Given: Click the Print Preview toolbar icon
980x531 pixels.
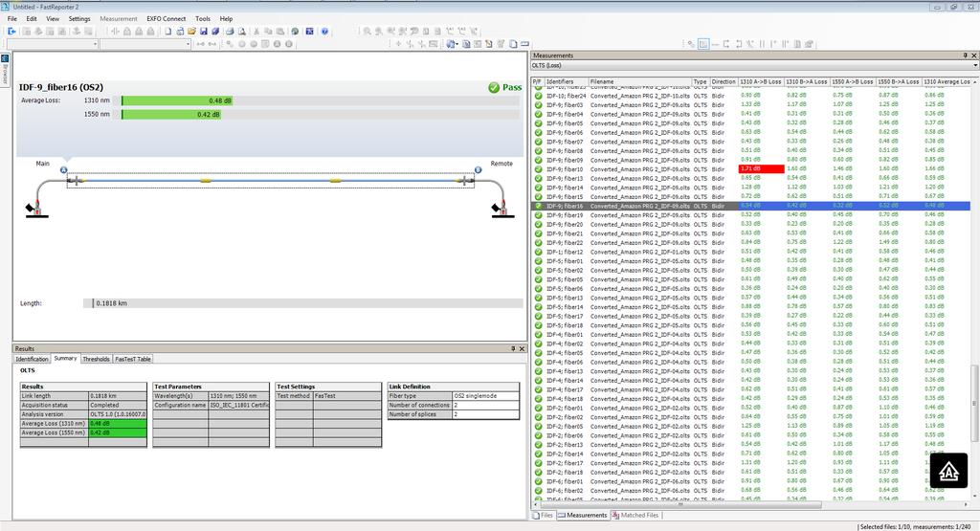Looking at the screenshot, I should [241, 32].
